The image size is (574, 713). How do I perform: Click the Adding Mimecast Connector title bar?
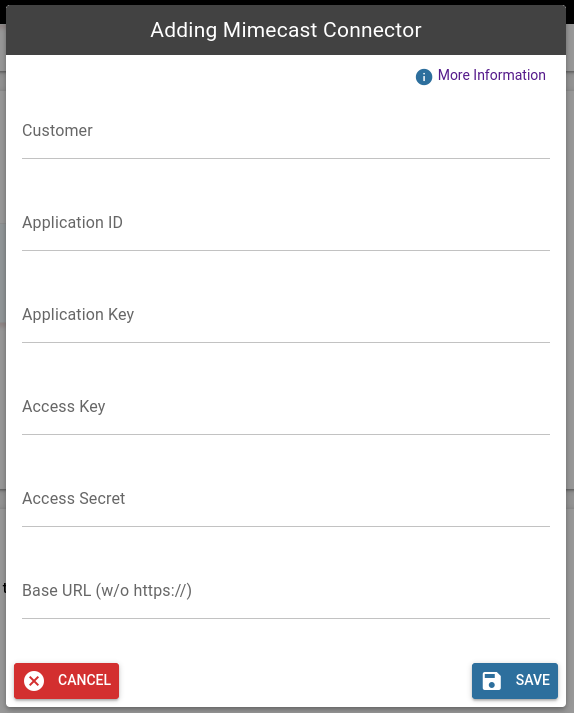coord(286,30)
